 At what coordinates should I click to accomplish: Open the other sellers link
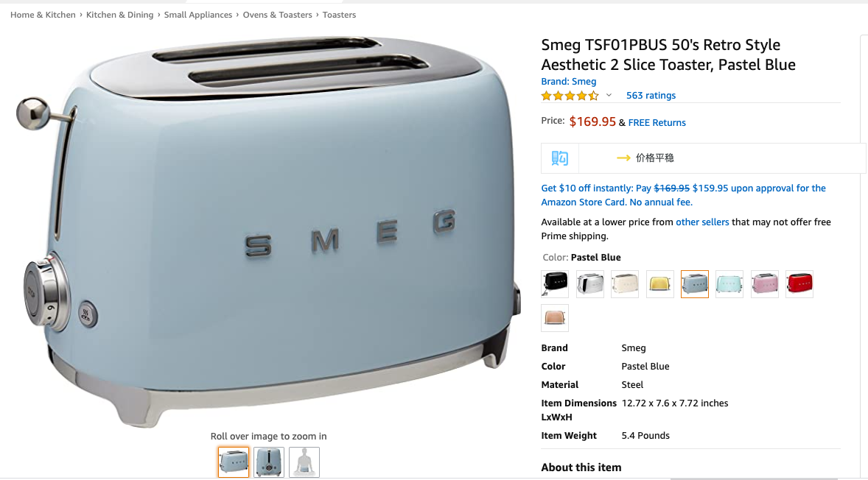click(x=702, y=222)
